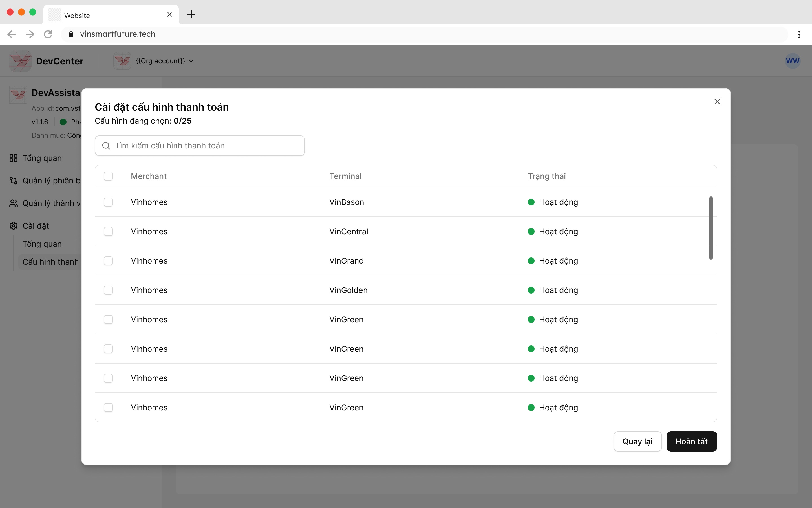This screenshot has width=812, height=508.
Task: Click the green status dot in the VinGolden row
Action: pos(531,290)
